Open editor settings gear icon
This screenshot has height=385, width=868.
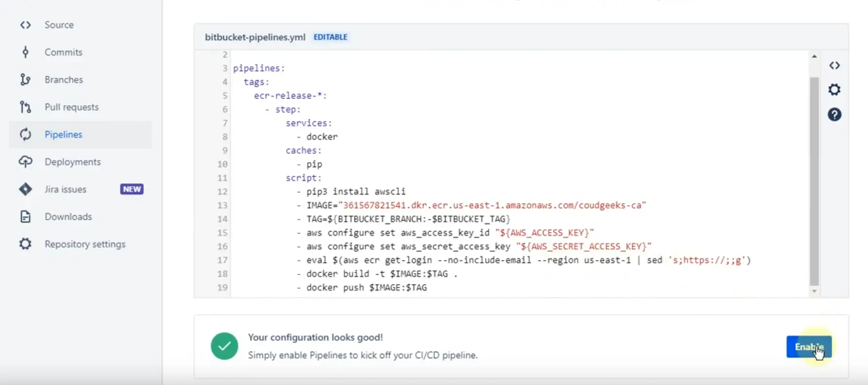[834, 90]
